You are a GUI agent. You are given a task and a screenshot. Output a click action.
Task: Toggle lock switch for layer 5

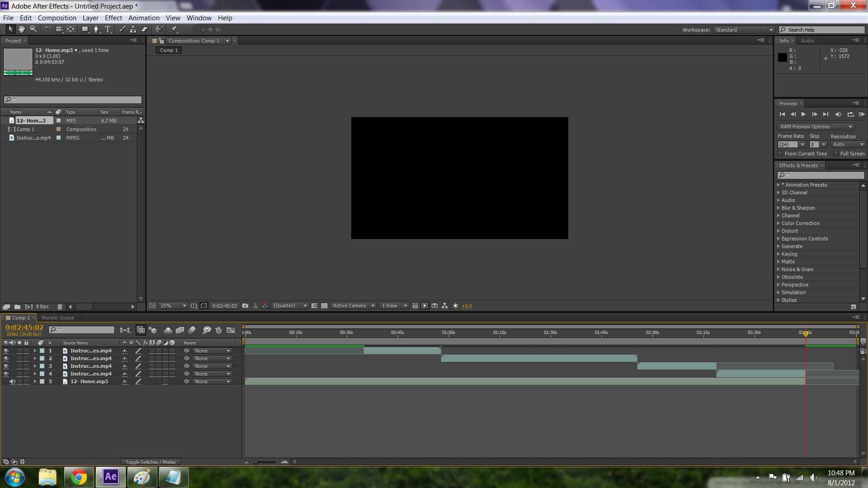click(26, 381)
